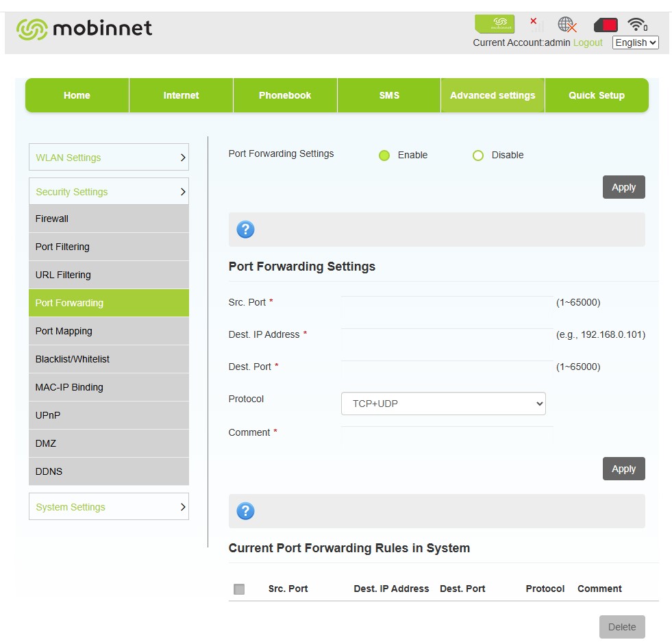Click the Mobinnet SIM card icon
The height and width of the screenshot is (642, 672).
(494, 25)
